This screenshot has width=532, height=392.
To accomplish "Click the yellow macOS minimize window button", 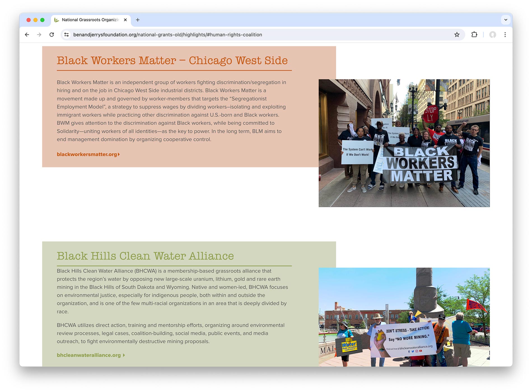I will click(35, 20).
